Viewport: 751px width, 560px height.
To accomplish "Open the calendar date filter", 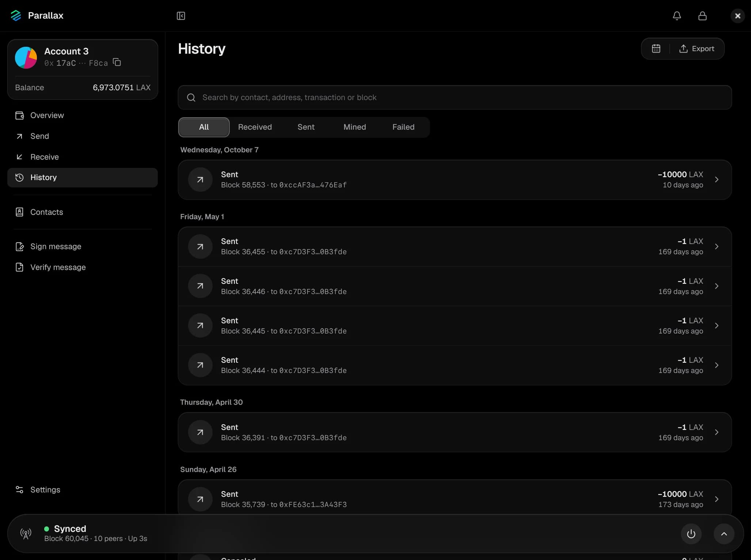I will point(656,49).
